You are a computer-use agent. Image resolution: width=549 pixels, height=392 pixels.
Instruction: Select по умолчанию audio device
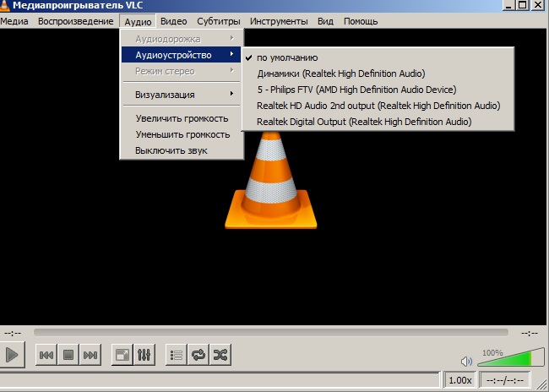(x=378, y=57)
